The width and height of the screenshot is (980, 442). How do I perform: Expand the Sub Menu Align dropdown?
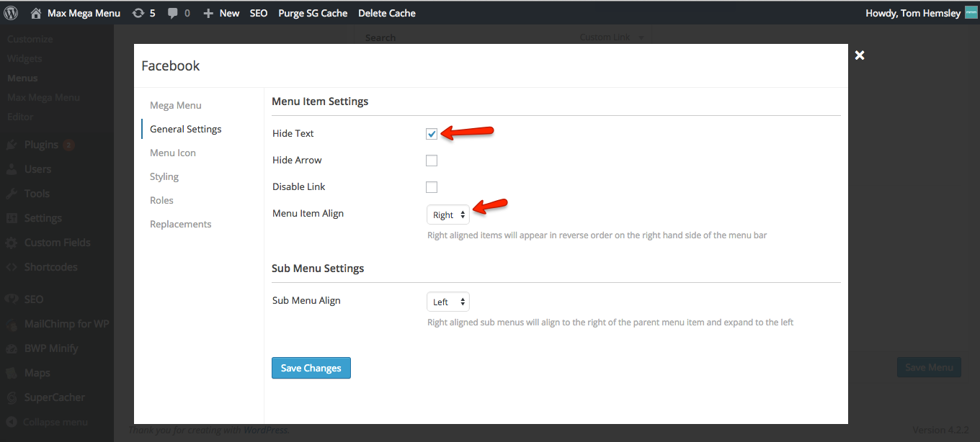coord(447,302)
